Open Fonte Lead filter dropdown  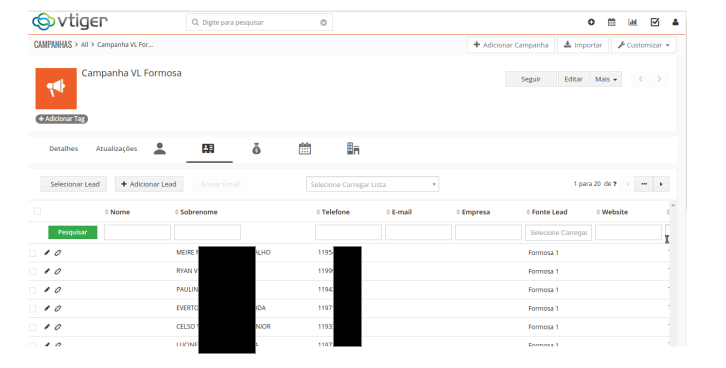[558, 232]
